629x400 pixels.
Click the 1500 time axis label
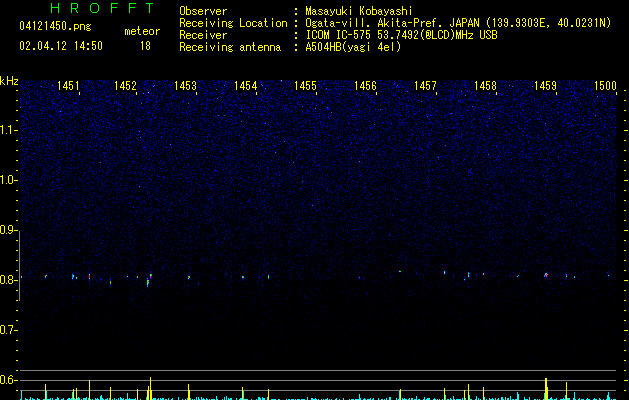pos(605,86)
